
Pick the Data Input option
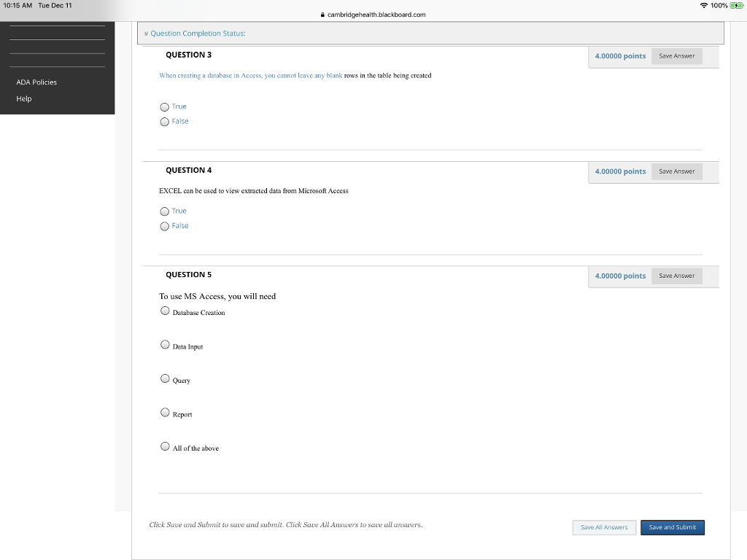(165, 344)
